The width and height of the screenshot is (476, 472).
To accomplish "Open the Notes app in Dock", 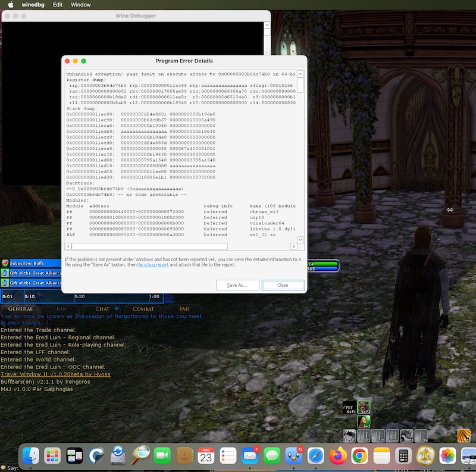I will [x=381, y=455].
